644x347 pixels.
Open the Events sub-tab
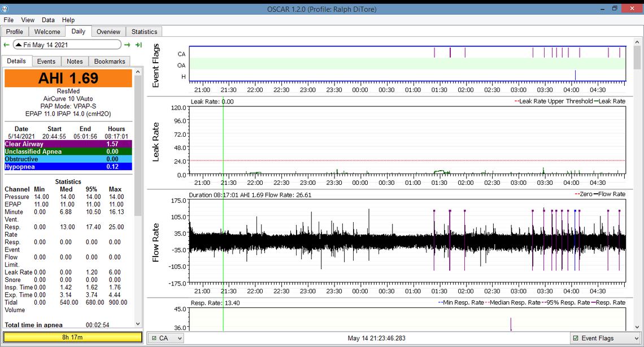46,61
